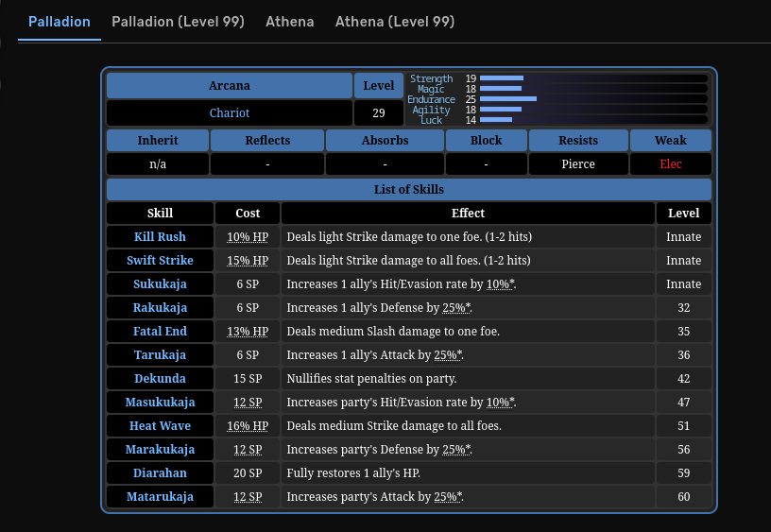
Task: Click Matarukaja's level 60 cell
Action: 683,497
